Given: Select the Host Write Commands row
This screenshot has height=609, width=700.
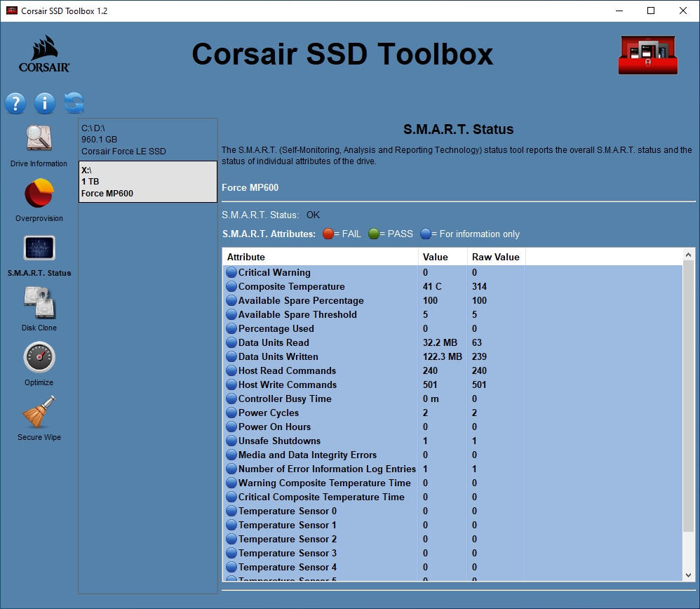Looking at the screenshot, I should [452, 384].
